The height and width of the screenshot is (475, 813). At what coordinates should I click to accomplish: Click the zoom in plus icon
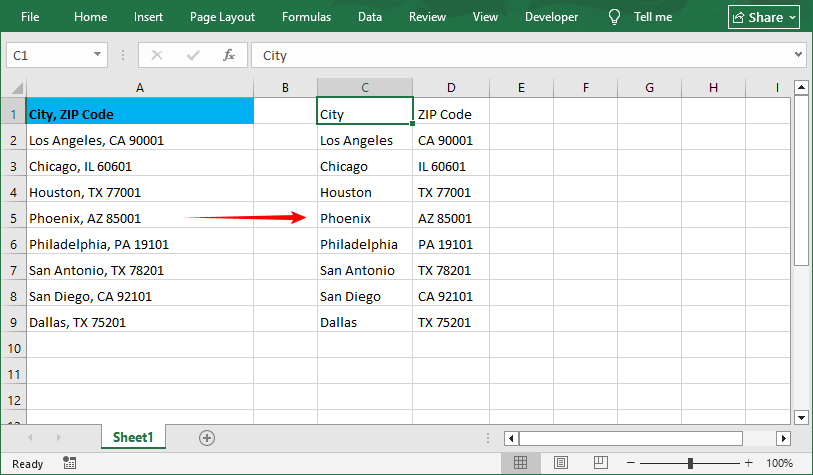point(748,463)
